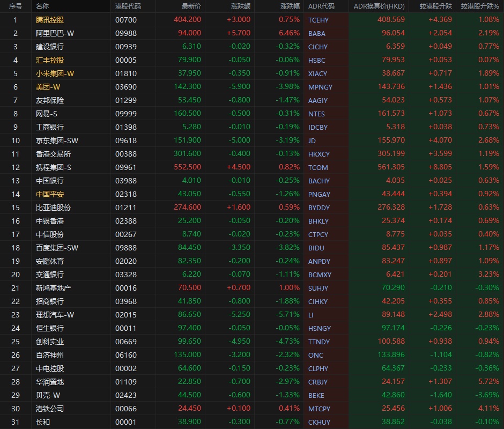Click the ADR换算价(HKD) column header
Viewport: 504px width, 429px height.
379,6
